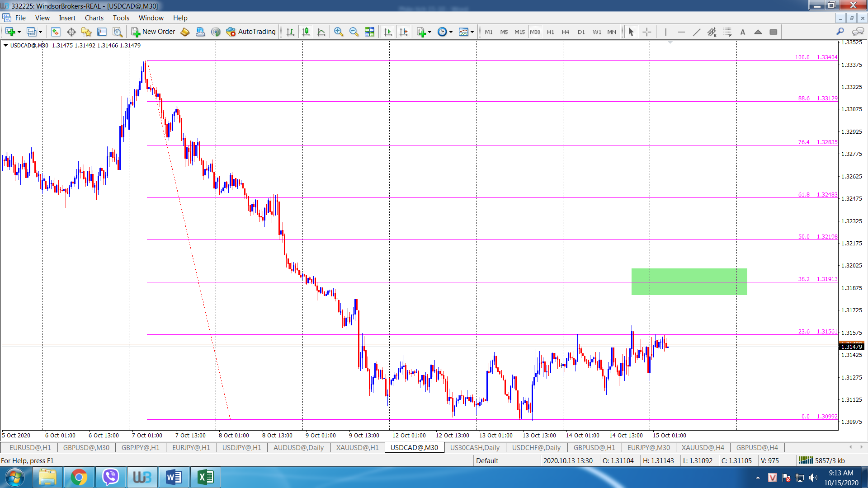The image size is (868, 488).
Task: Select the Fibonacci Retracement tool
Action: coord(727,32)
